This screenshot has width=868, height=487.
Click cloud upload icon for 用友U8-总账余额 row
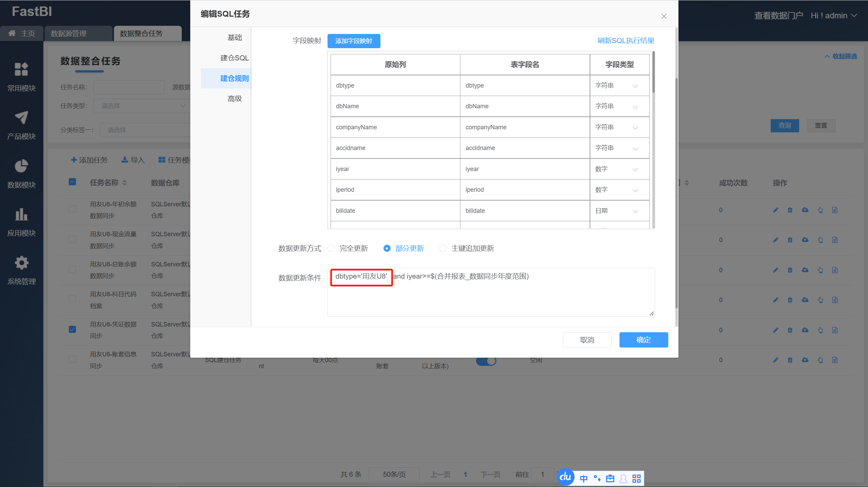[x=805, y=270]
